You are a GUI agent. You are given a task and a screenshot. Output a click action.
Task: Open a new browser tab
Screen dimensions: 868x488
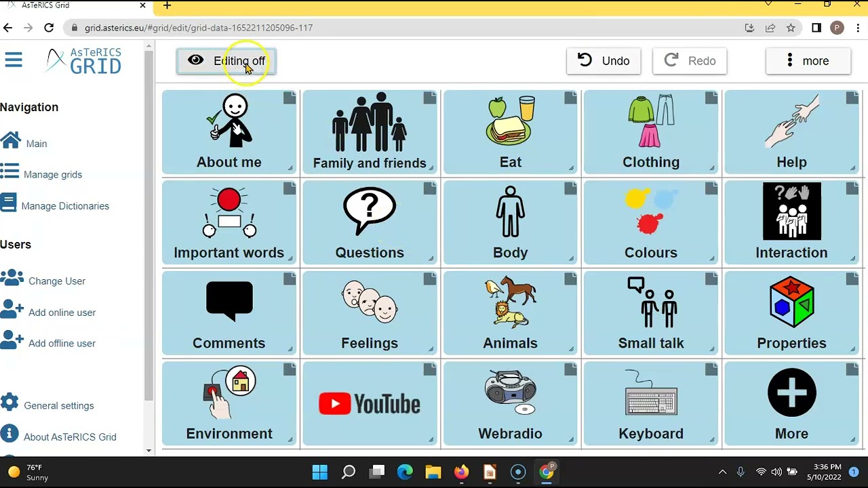(x=167, y=6)
